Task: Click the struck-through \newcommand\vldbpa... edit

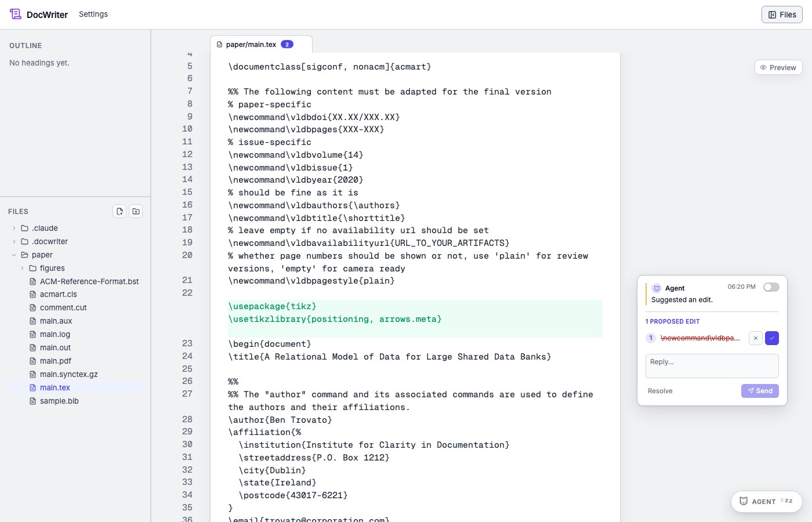Action: pos(700,338)
